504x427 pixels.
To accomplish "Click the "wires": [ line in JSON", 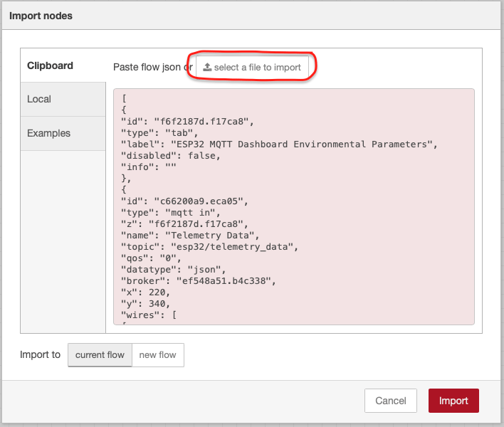I will [x=149, y=315].
